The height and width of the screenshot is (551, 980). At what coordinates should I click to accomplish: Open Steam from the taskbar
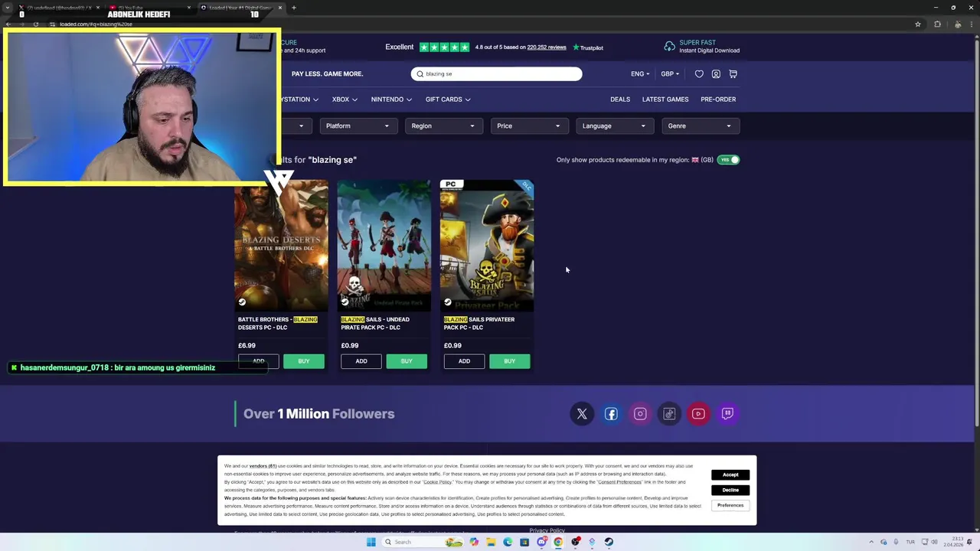(x=609, y=542)
